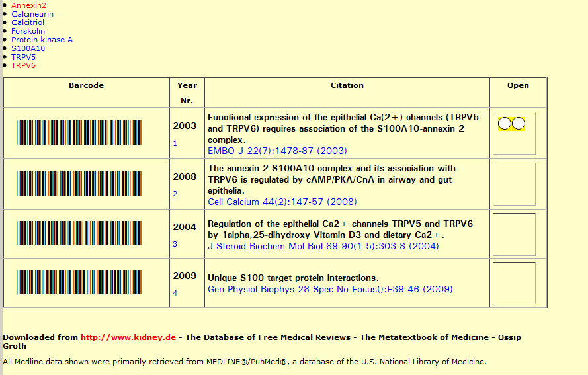Image resolution: width=588 pixels, height=375 pixels.
Task: Open the Gen Physiol Biophys 28 citation
Action: coord(330,289)
